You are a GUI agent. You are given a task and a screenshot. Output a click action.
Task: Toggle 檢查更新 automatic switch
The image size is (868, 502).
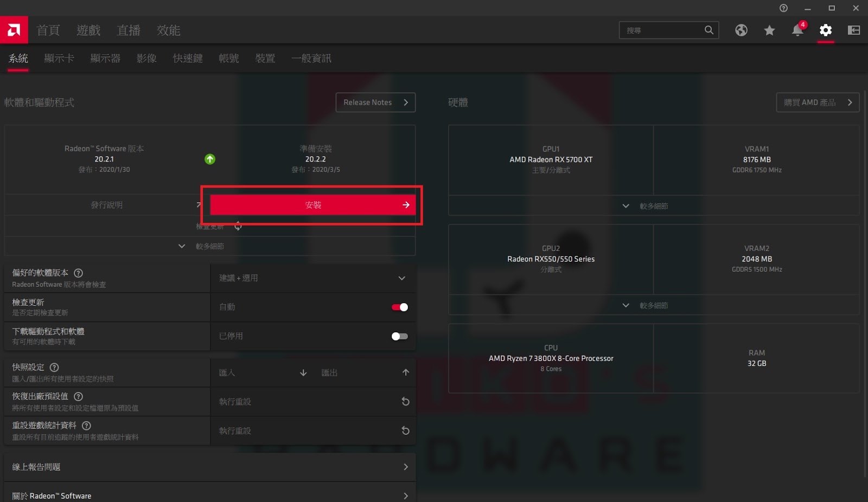[x=400, y=307]
